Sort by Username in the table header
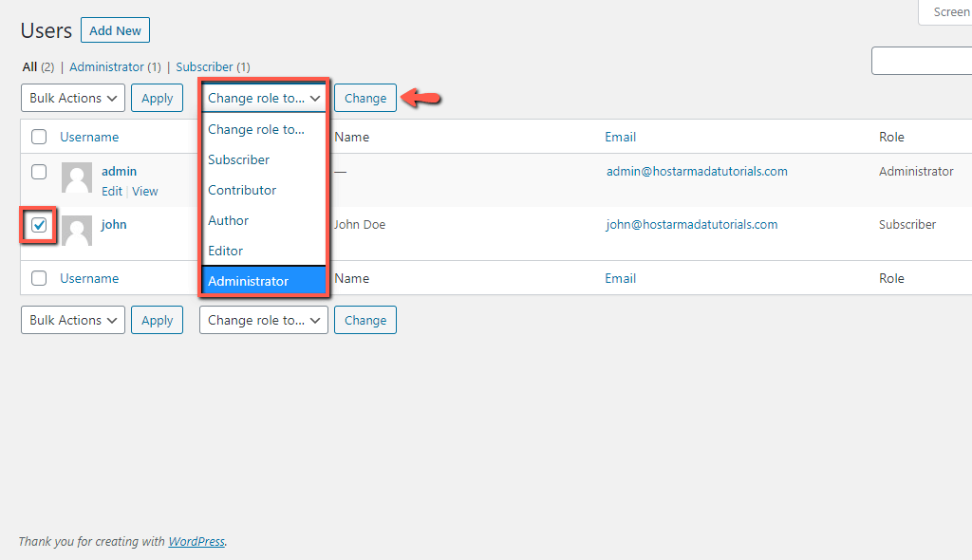Image resolution: width=972 pixels, height=560 pixels. tap(89, 137)
